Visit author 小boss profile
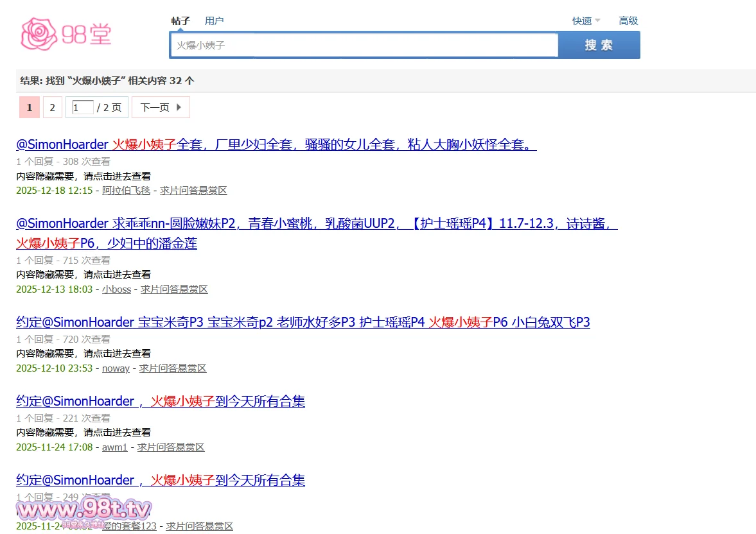 pyautogui.click(x=116, y=289)
